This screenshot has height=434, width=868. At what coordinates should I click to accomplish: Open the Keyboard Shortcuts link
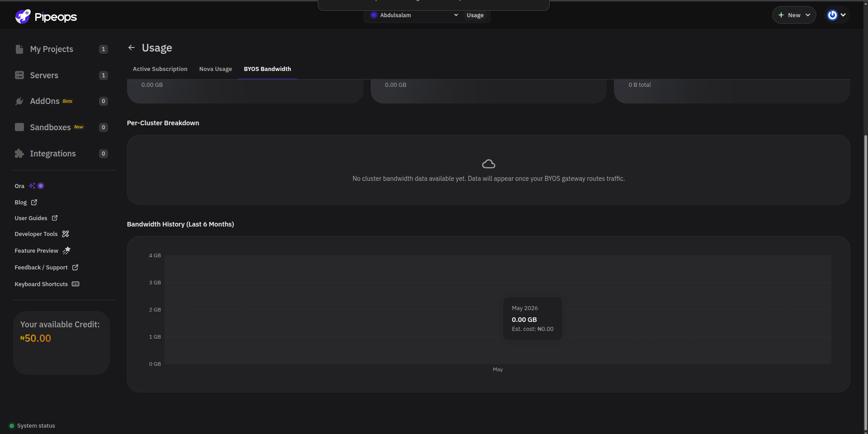tap(47, 284)
